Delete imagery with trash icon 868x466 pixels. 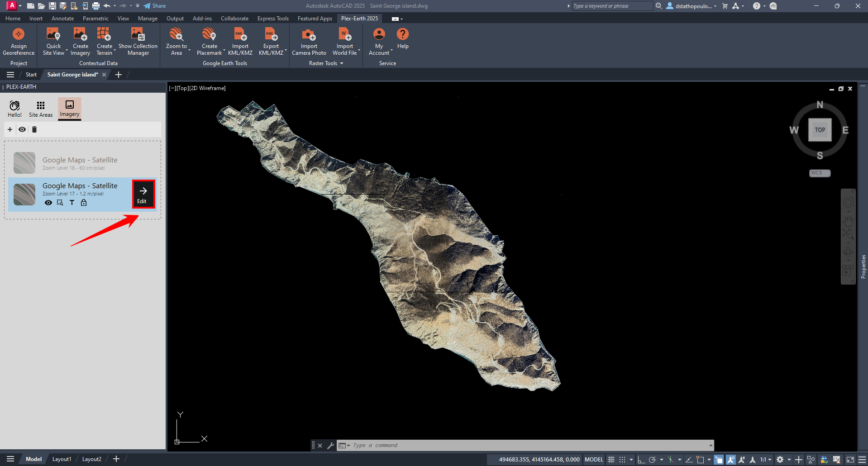34,129
